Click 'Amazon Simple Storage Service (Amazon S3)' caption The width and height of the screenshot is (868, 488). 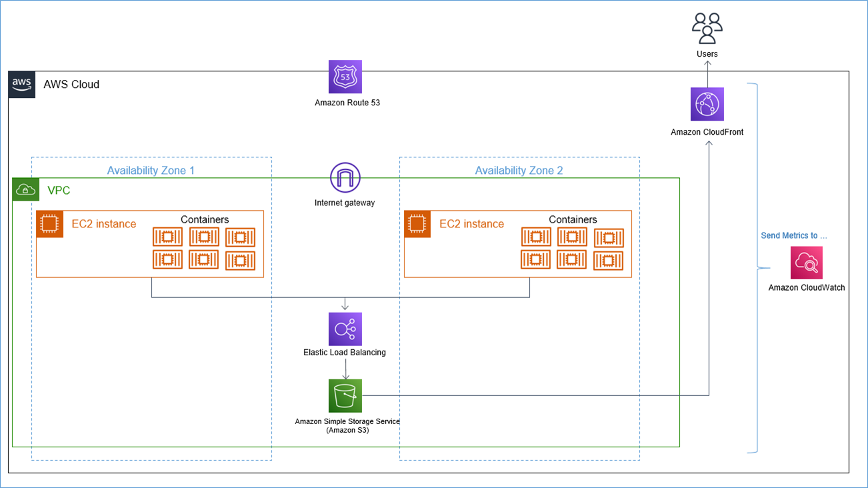click(x=347, y=425)
